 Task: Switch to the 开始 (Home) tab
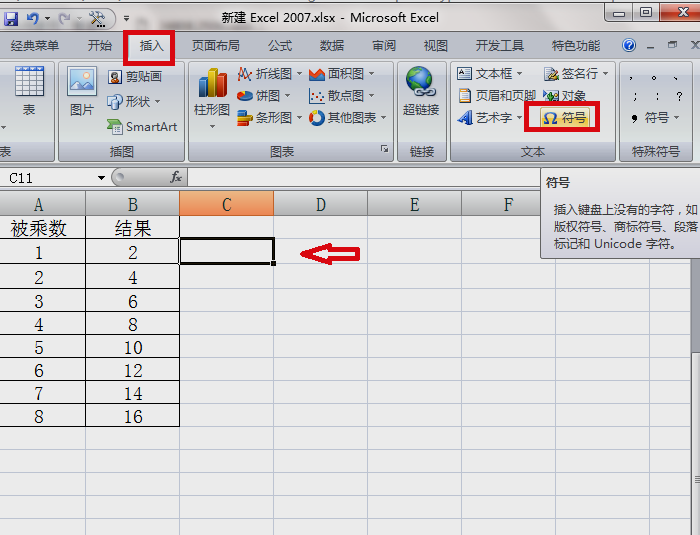pyautogui.click(x=100, y=46)
